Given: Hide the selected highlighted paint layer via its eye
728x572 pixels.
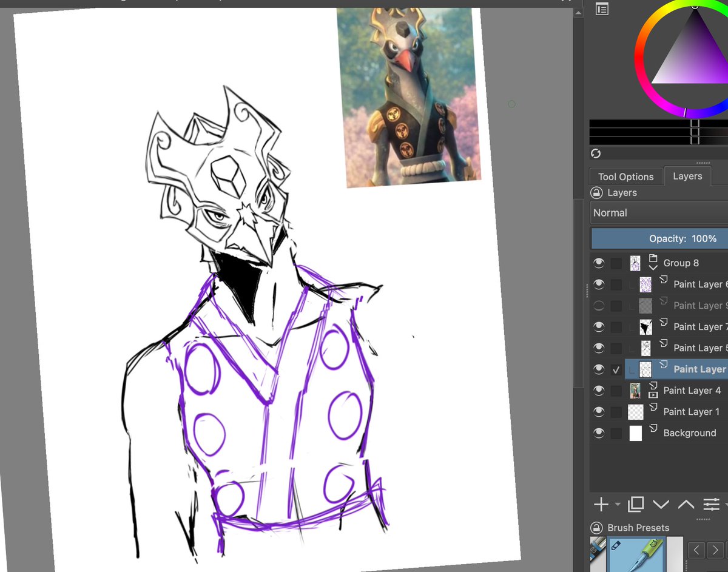Looking at the screenshot, I should click(x=599, y=369).
